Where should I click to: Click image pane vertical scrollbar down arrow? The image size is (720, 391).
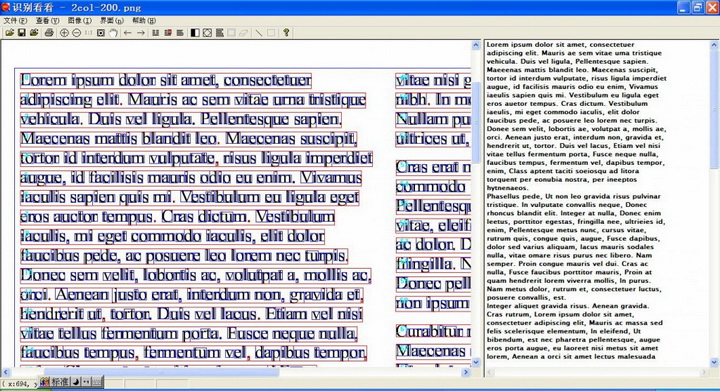click(476, 362)
